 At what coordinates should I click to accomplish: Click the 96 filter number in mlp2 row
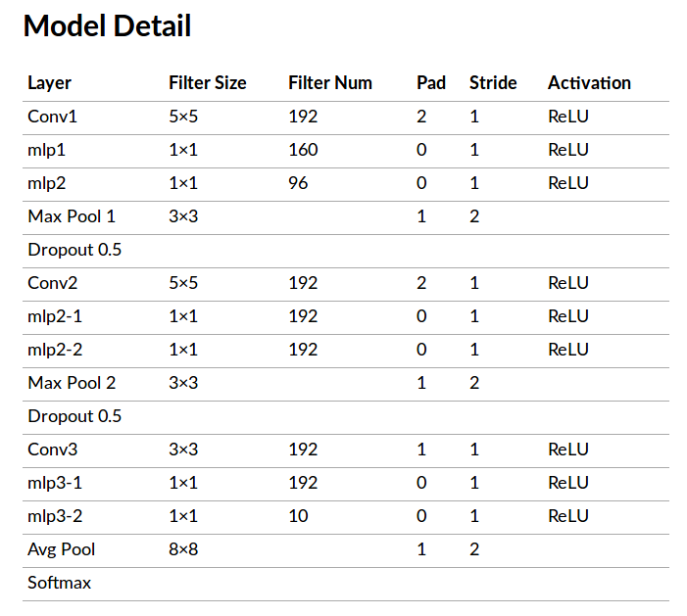(299, 184)
